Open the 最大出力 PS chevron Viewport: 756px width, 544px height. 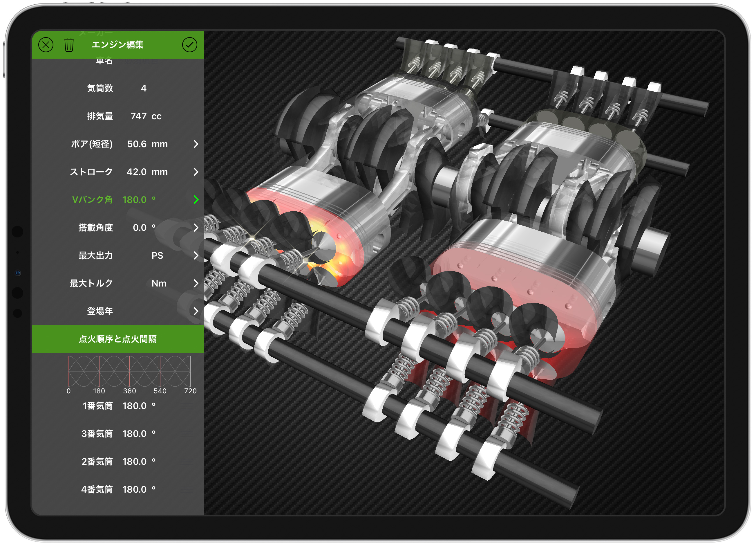[196, 255]
